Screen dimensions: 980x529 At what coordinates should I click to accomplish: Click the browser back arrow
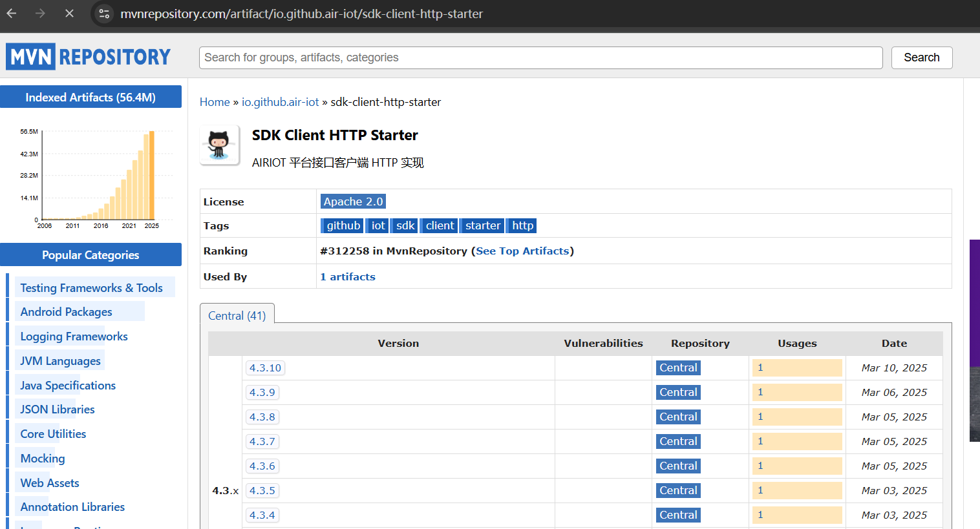tap(12, 14)
